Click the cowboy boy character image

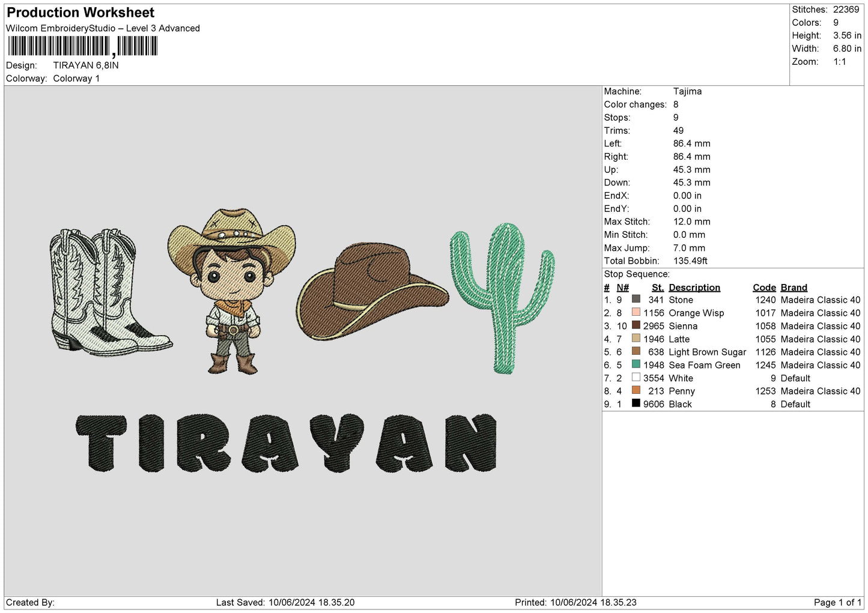click(x=231, y=291)
